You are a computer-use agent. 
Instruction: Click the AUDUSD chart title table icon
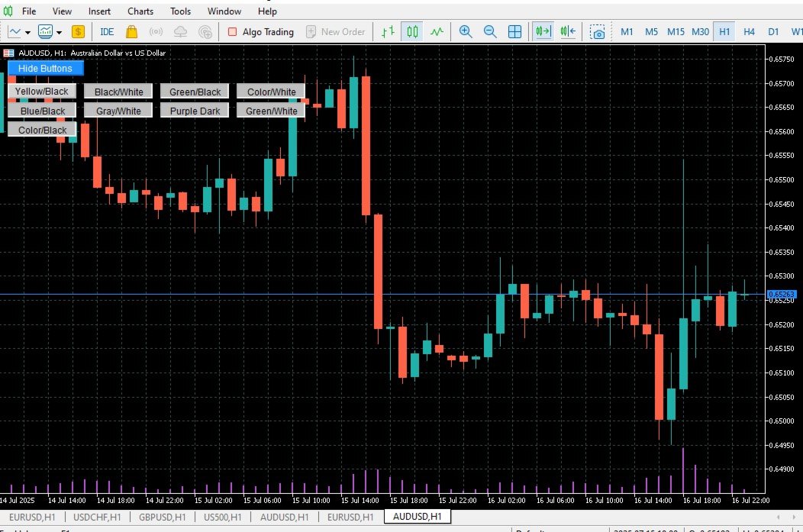8,53
